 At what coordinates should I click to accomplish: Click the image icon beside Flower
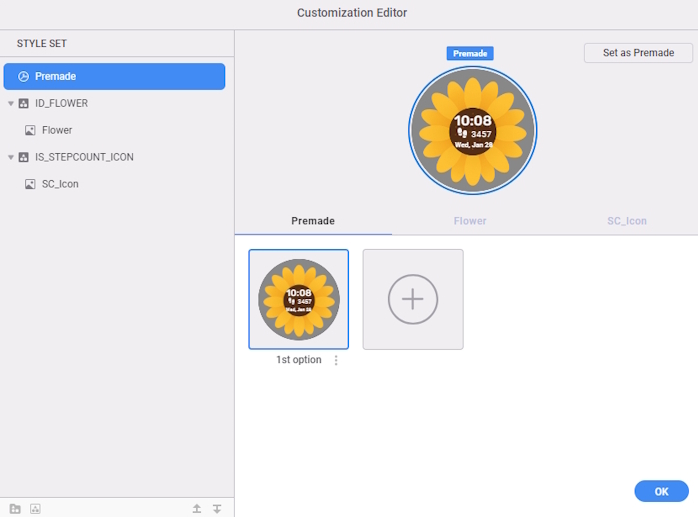click(x=30, y=130)
